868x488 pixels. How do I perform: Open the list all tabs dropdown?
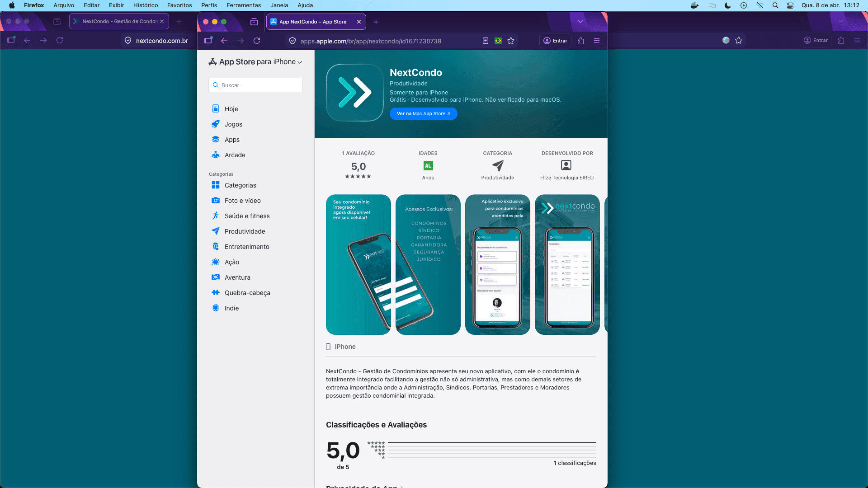(580, 22)
